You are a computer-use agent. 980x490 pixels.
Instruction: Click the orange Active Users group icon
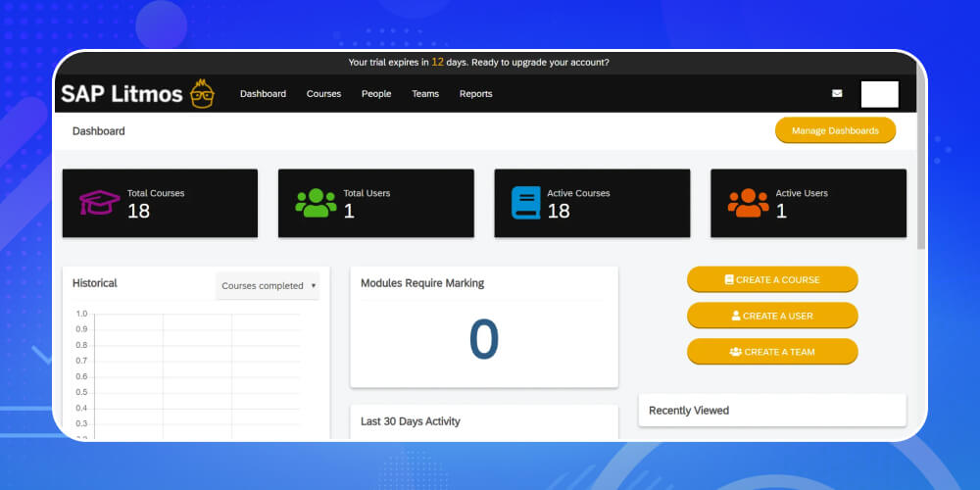748,203
